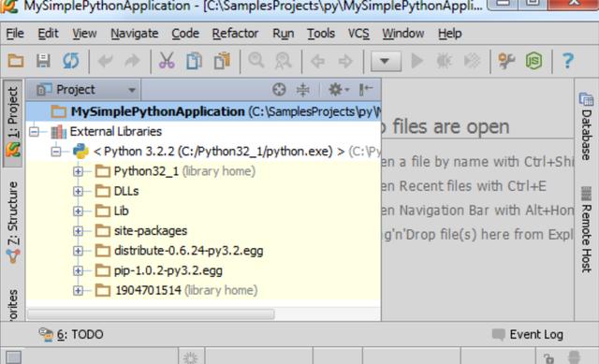Open the VCS menu

358,34
